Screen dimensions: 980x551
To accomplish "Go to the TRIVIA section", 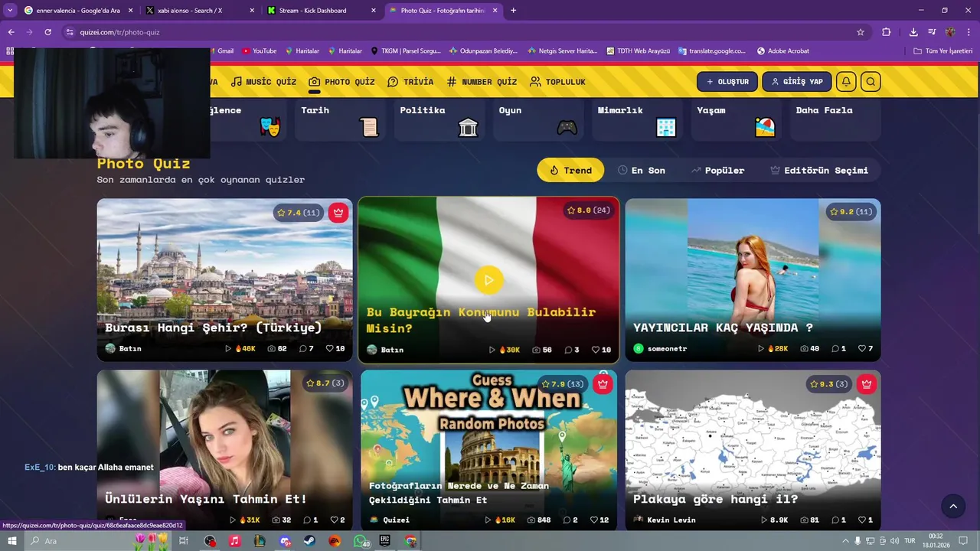I will point(410,82).
